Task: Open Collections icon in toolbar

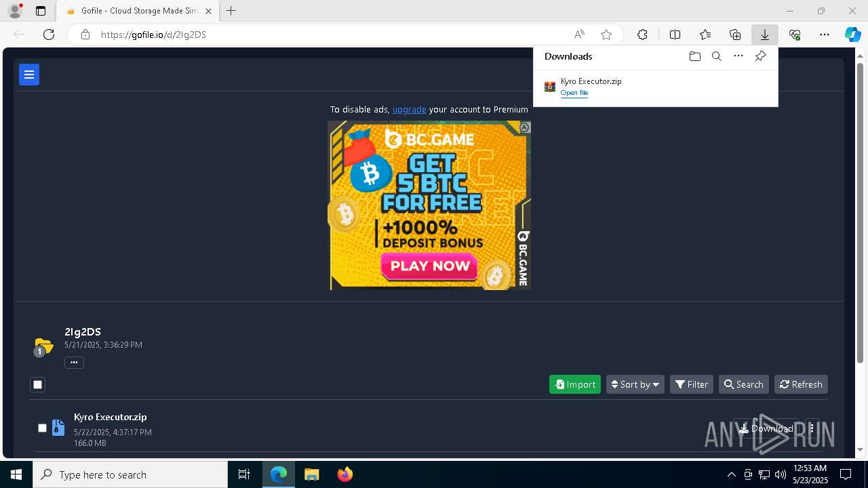Action: pyautogui.click(x=735, y=35)
